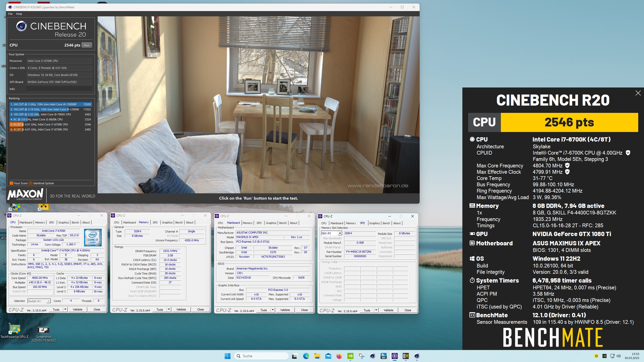Open the Help menu in Cinebench
Image resolution: width=644 pixels, height=362 pixels.
[x=19, y=14]
